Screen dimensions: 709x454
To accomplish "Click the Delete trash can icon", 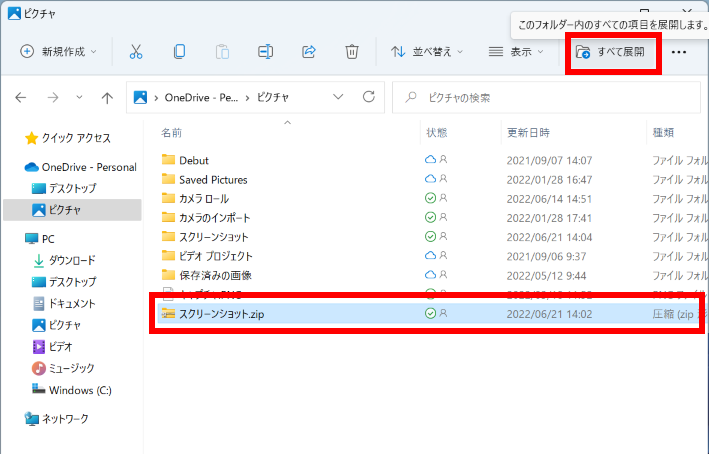I will (352, 52).
